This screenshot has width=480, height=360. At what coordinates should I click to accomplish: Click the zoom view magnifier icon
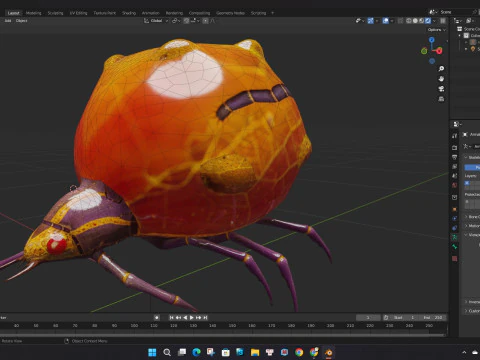tap(441, 69)
